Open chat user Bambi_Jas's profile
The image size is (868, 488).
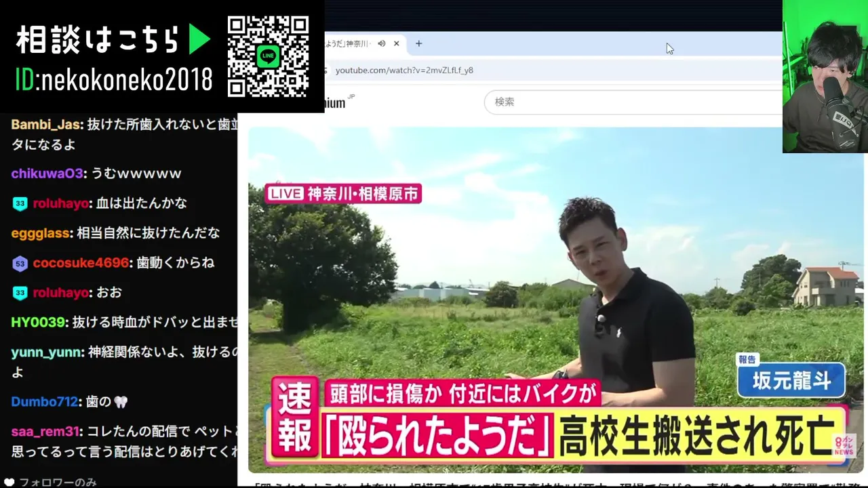pos(46,125)
